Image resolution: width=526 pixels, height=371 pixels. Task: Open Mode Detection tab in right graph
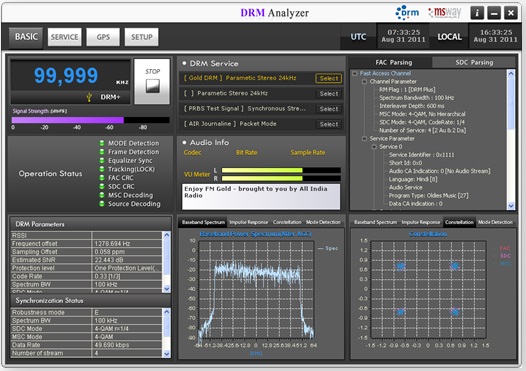click(495, 222)
